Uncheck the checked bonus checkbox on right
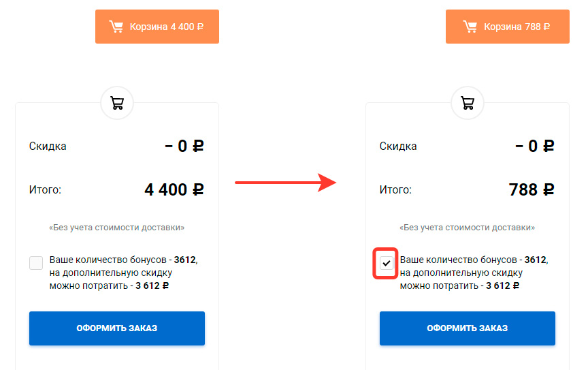The width and height of the screenshot is (588, 370). pos(386,263)
